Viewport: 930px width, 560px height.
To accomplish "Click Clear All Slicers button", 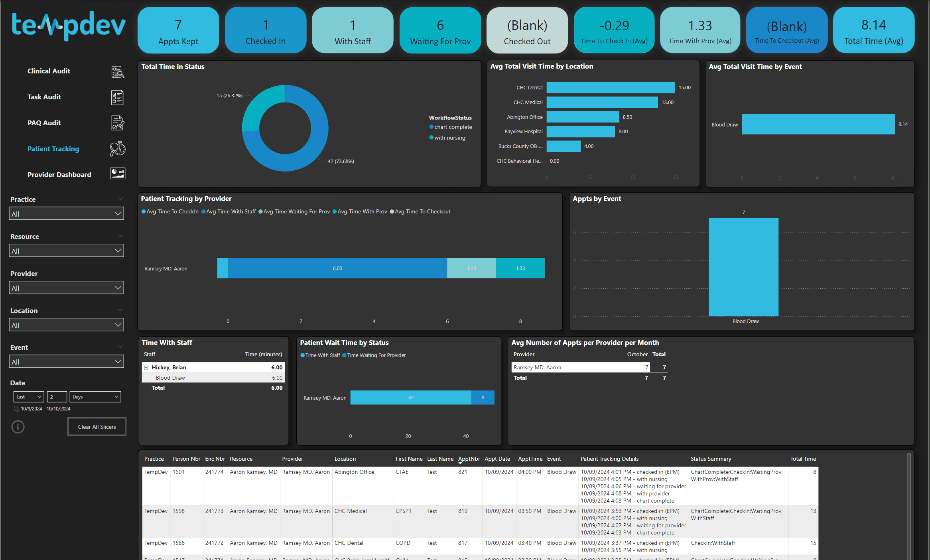I will 97,427.
